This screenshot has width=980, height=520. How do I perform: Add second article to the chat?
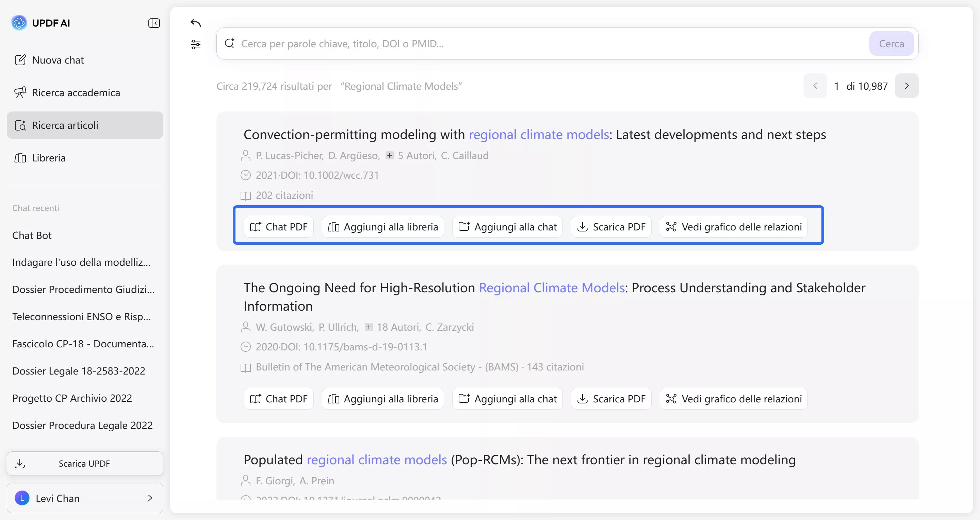pyautogui.click(x=507, y=399)
